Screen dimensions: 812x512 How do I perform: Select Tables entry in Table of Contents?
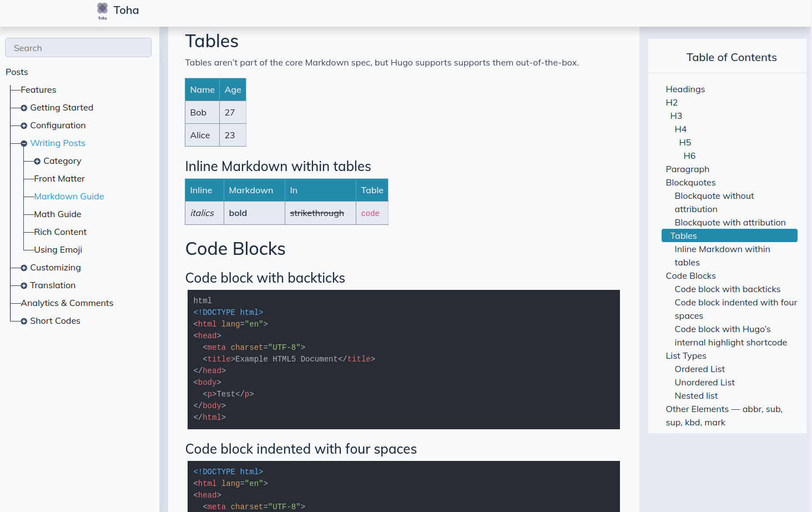683,236
